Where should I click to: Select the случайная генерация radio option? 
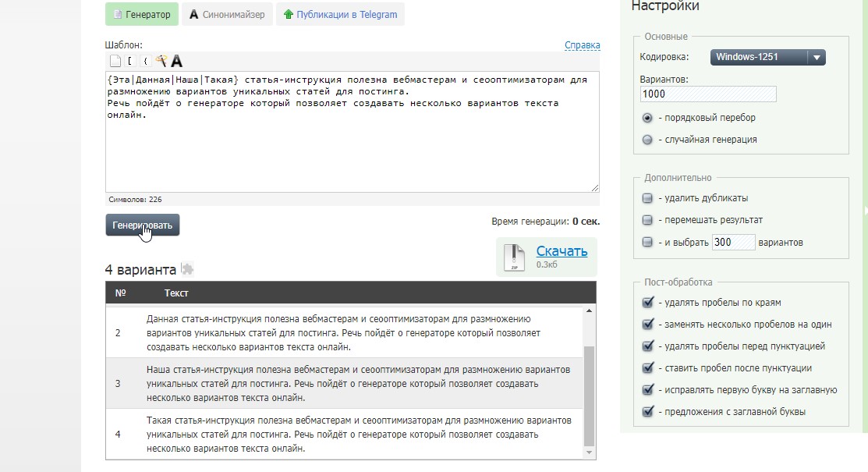647,140
